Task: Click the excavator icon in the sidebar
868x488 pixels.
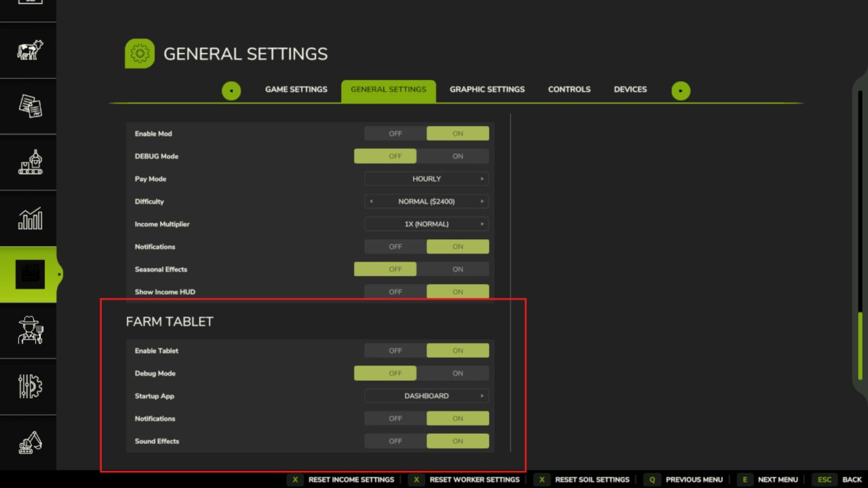Action: coord(28,443)
